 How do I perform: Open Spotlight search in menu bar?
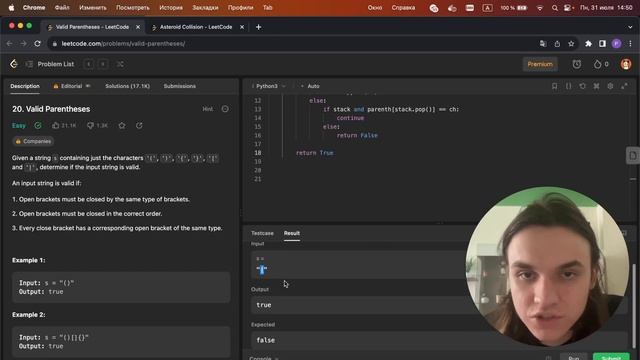[x=554, y=8]
